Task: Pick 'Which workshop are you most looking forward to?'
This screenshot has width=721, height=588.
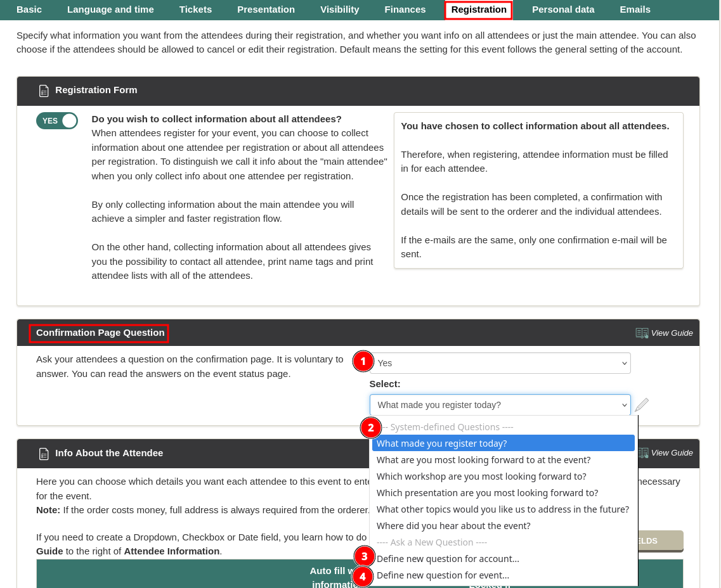Action: (481, 476)
